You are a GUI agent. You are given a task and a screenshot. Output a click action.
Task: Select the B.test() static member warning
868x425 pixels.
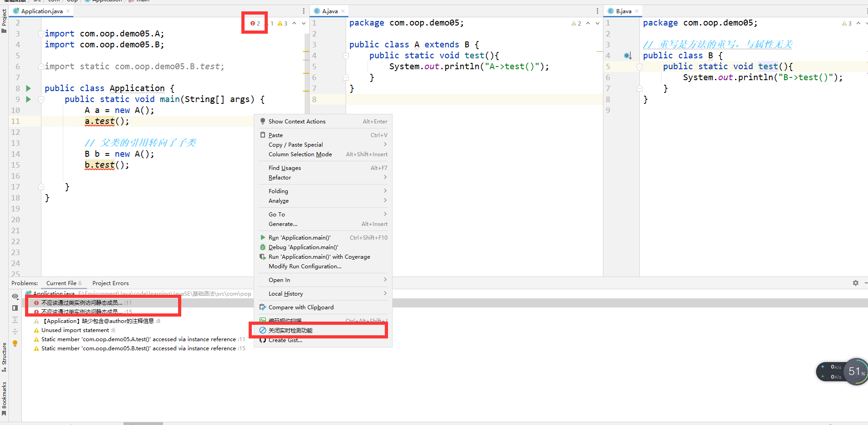(139, 348)
